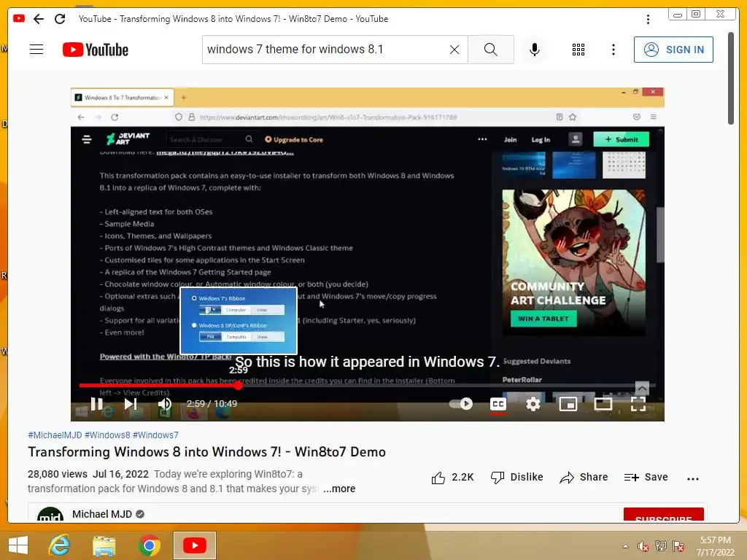The image size is (747, 560).
Task: Expand the description with ...more
Action: pos(339,489)
